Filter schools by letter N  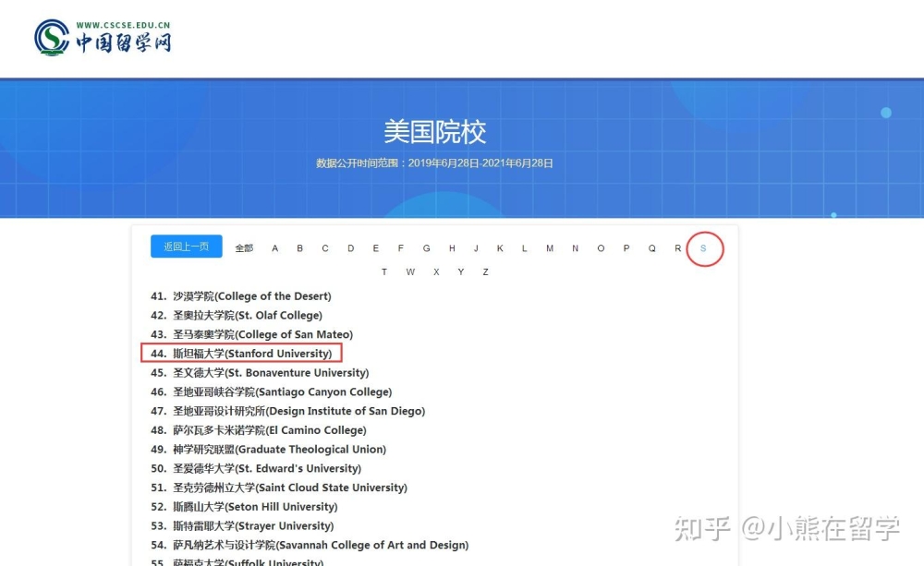(575, 248)
